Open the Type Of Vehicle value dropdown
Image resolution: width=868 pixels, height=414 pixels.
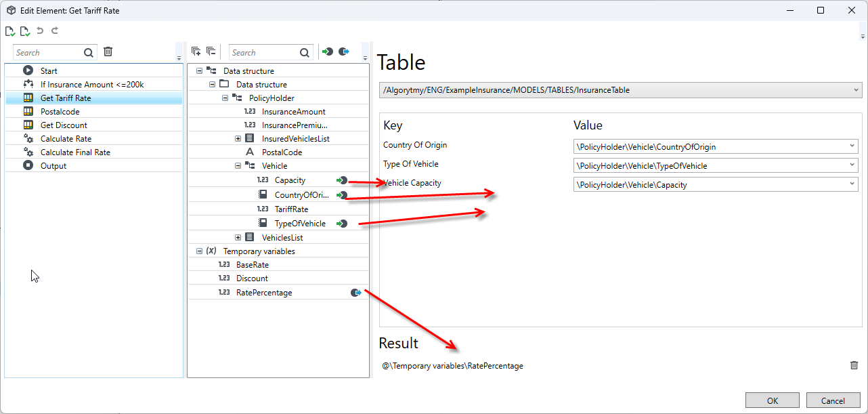716,165
